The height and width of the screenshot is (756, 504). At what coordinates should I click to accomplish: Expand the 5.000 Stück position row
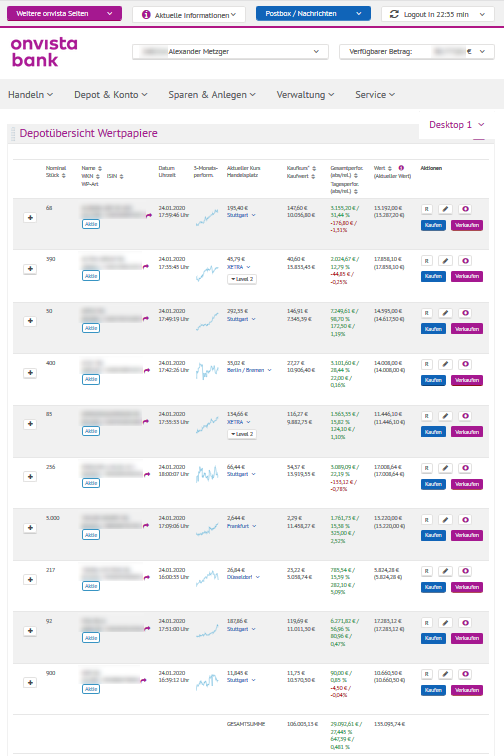point(30,528)
